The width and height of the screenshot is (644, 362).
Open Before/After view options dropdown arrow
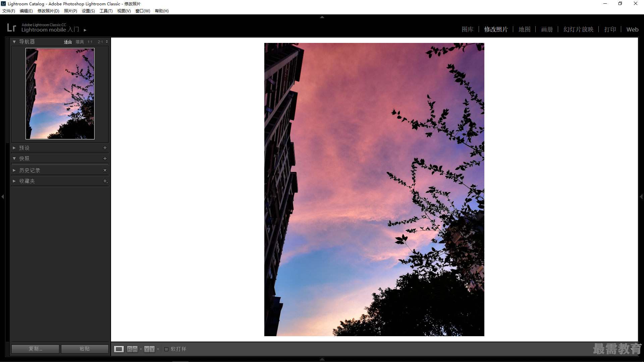158,349
